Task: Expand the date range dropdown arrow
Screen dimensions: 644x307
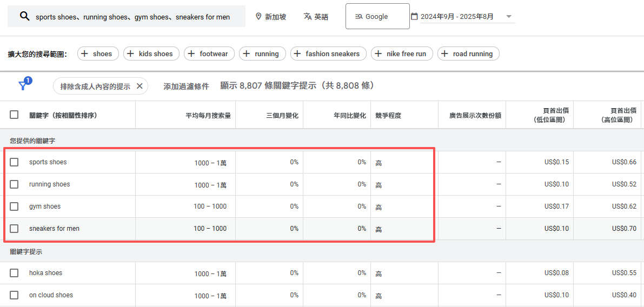Action: pos(508,16)
